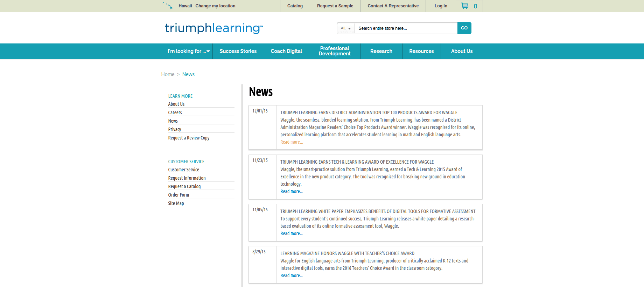This screenshot has height=287, width=644.
Task: Open the shopping cart icon
Action: (465, 6)
